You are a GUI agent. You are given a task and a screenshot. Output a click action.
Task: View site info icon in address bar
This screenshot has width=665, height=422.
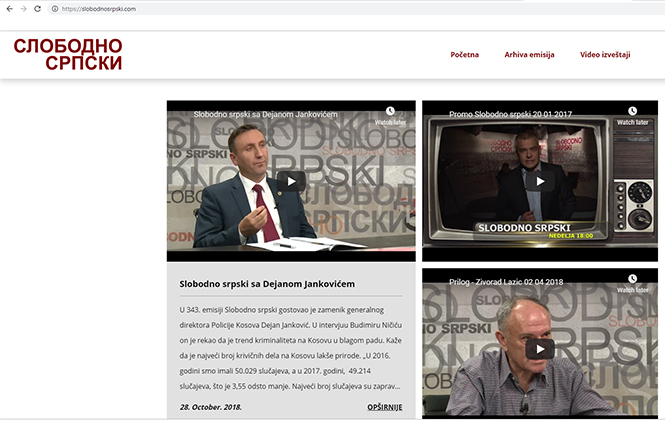(55, 8)
